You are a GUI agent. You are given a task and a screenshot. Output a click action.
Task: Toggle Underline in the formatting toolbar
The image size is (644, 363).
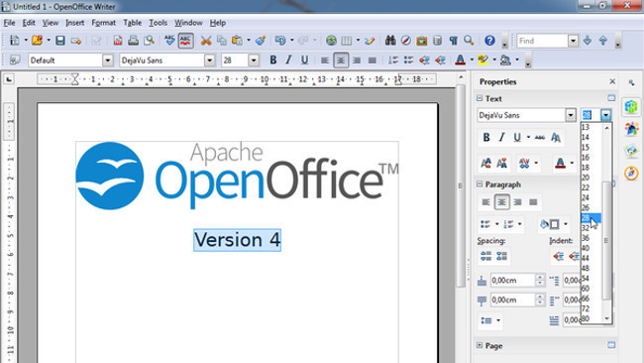(x=304, y=60)
